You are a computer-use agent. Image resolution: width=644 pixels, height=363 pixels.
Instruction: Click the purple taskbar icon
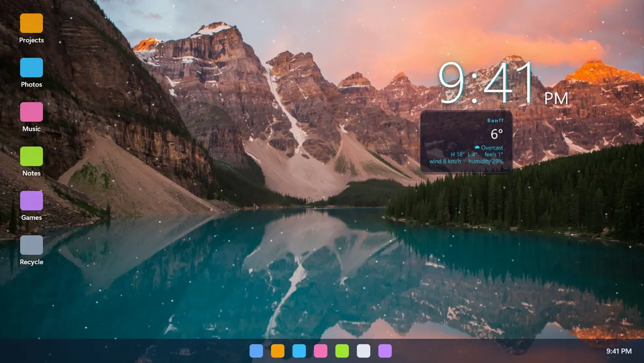click(x=385, y=351)
